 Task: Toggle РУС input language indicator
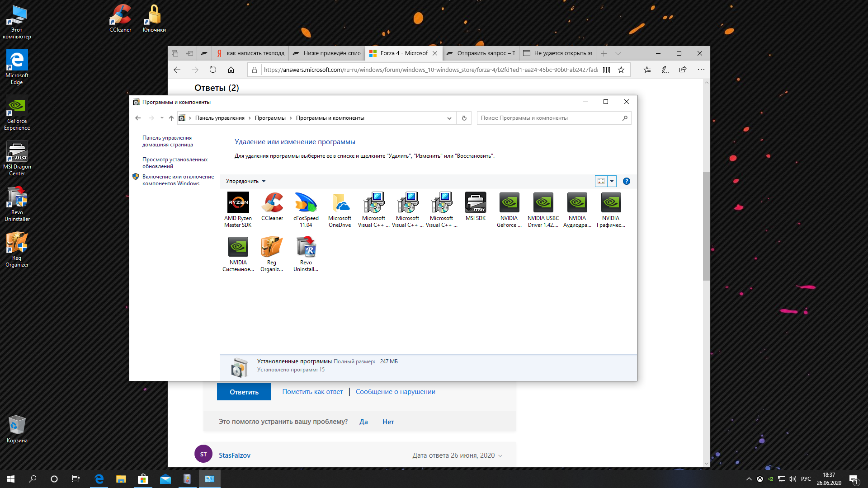tap(806, 479)
